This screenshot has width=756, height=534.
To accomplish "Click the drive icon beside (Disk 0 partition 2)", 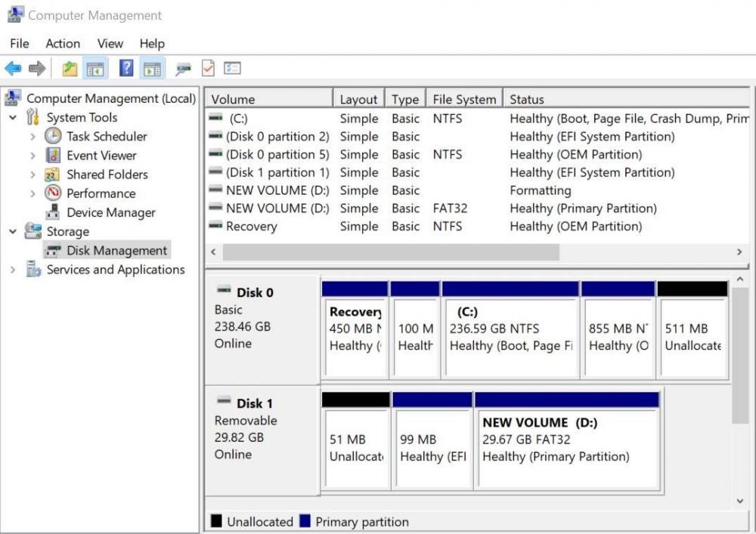I will click(x=215, y=136).
